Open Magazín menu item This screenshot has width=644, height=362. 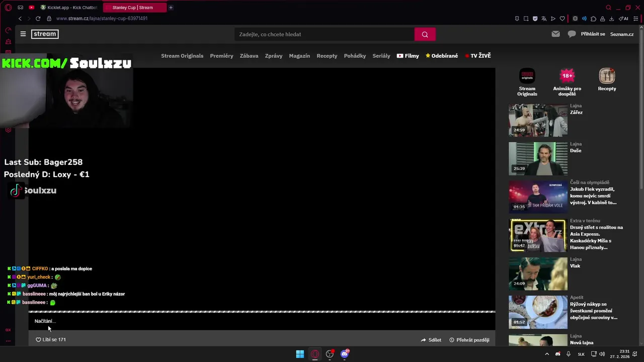point(299,56)
